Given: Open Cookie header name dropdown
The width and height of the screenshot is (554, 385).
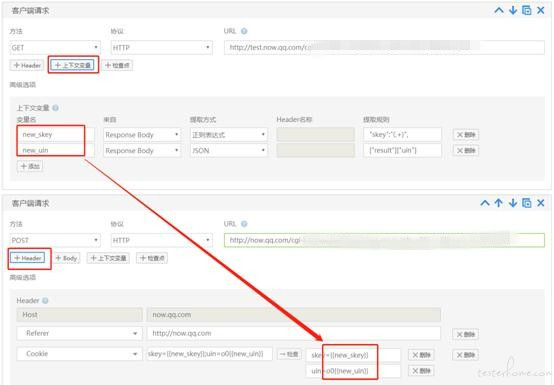Looking at the screenshot, I should click(x=79, y=354).
